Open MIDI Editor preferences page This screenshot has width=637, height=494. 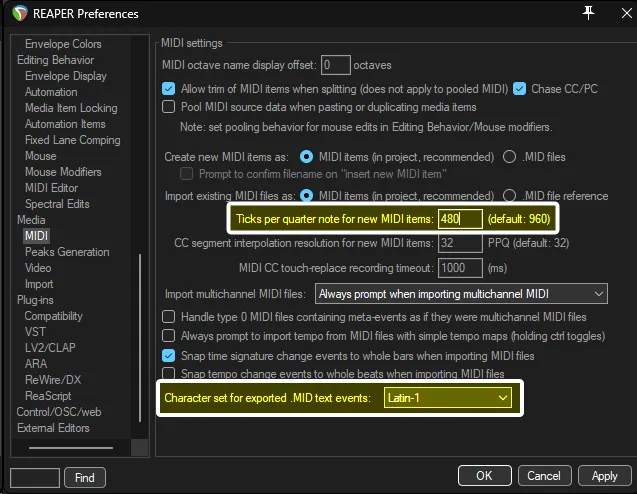coord(51,188)
